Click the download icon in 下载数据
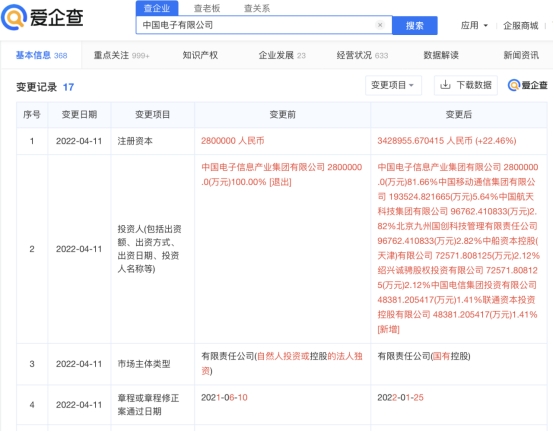The width and height of the screenshot is (554, 432). (x=445, y=85)
